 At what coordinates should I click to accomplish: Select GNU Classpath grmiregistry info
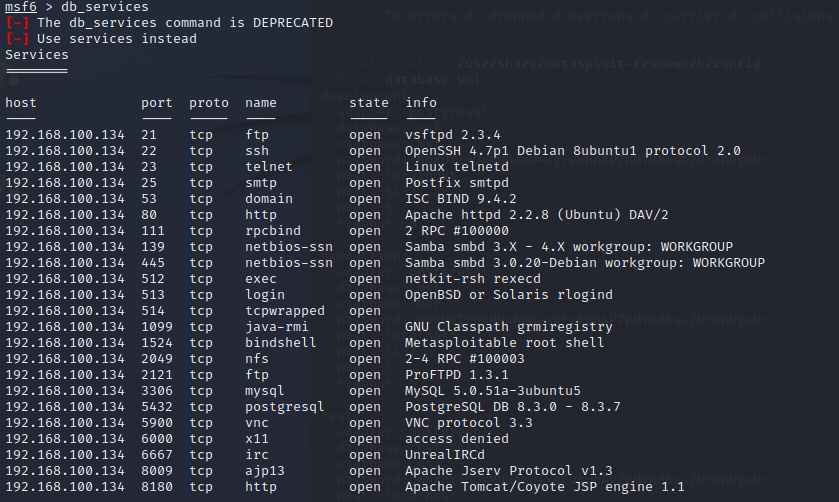coord(509,327)
